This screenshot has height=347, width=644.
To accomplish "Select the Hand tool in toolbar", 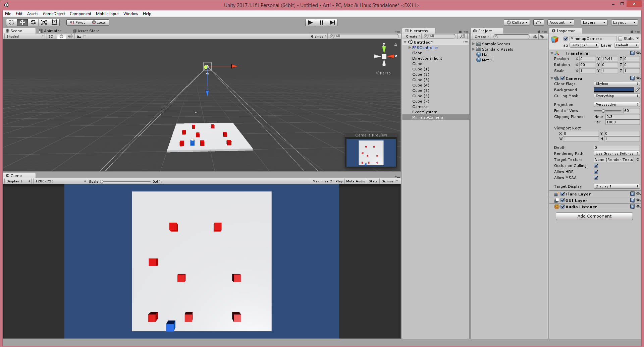I will click(x=11, y=22).
